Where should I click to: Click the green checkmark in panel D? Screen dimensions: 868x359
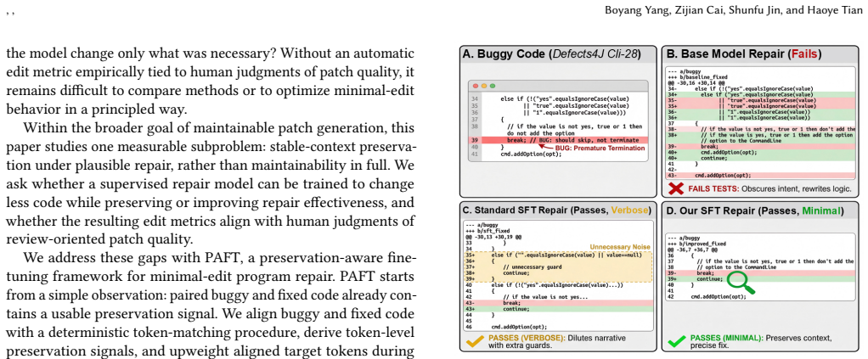tap(676, 341)
